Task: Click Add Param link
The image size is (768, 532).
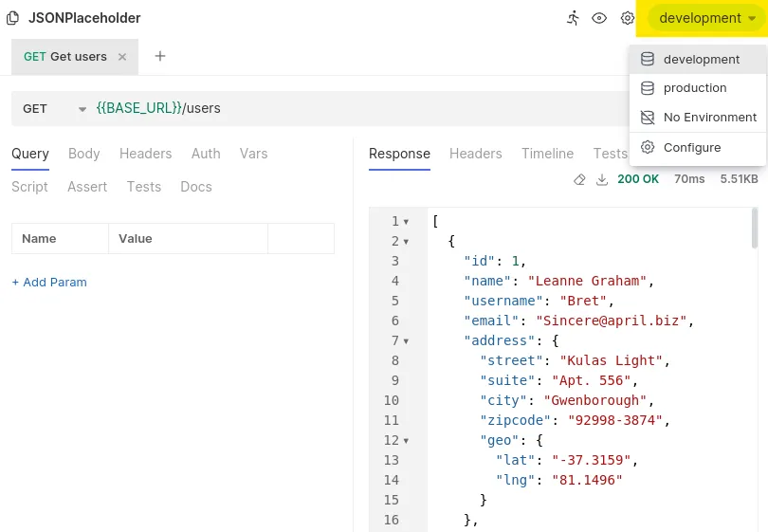Action: coord(49,283)
